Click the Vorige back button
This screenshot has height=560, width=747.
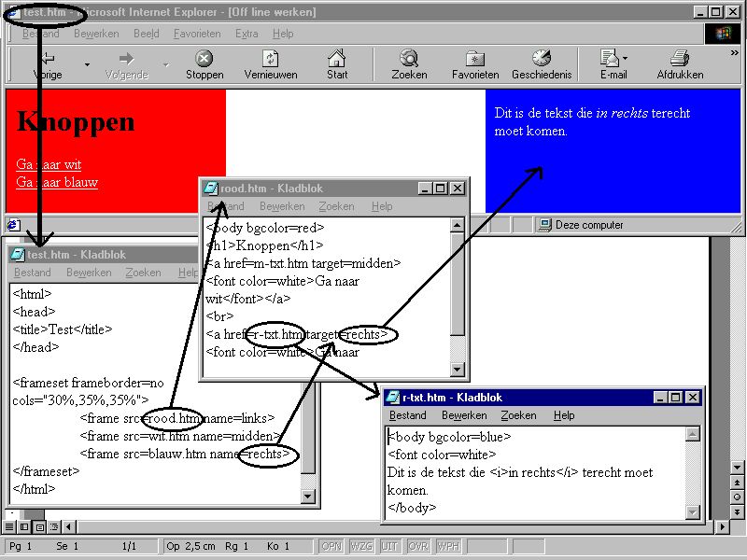(x=48, y=65)
